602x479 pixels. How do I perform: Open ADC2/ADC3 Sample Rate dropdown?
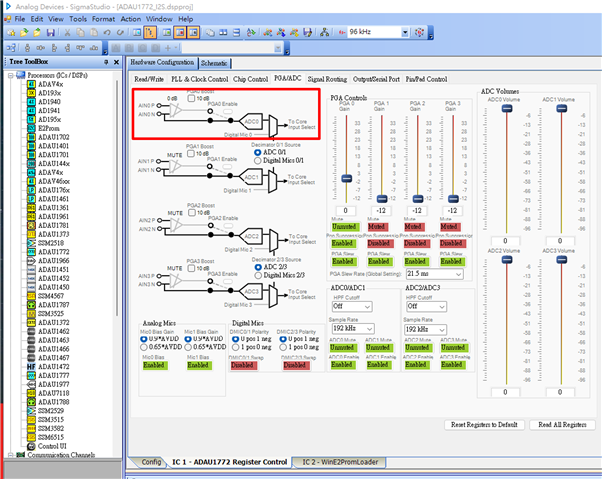pos(425,329)
